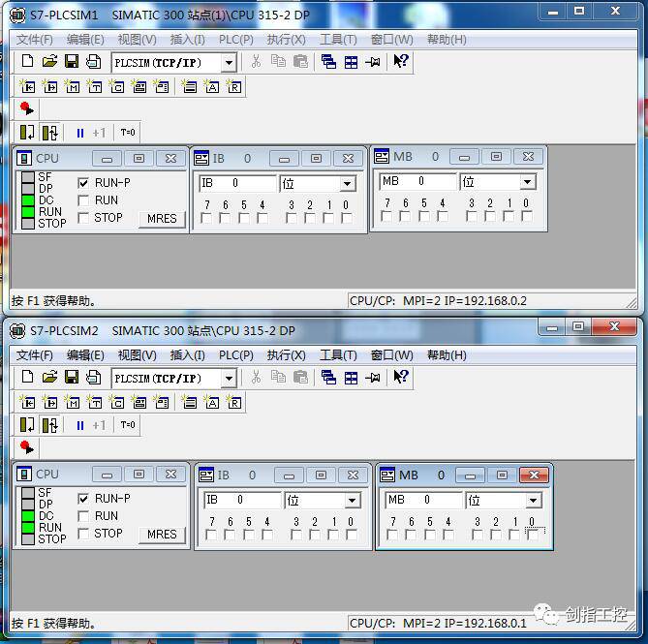This screenshot has width=648, height=644.
Task: Check STOP mode in PLCSIM1 CPU
Action: point(83,218)
